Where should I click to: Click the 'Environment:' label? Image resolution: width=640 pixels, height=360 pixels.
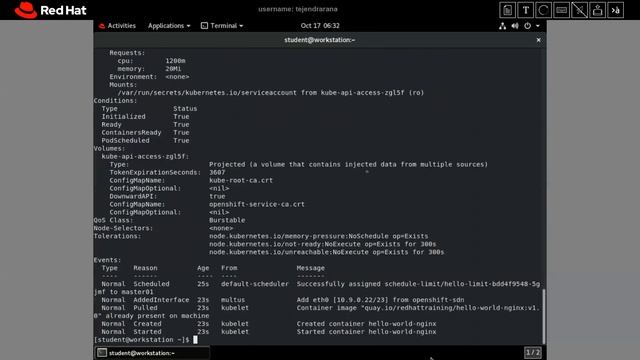click(133, 76)
